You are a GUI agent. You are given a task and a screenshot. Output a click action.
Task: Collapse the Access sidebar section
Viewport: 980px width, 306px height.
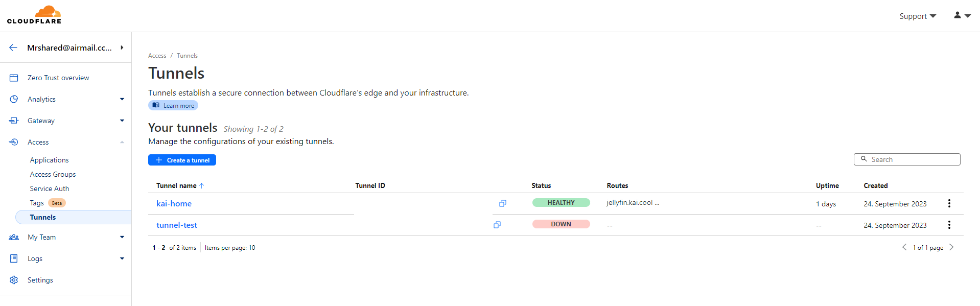122,142
